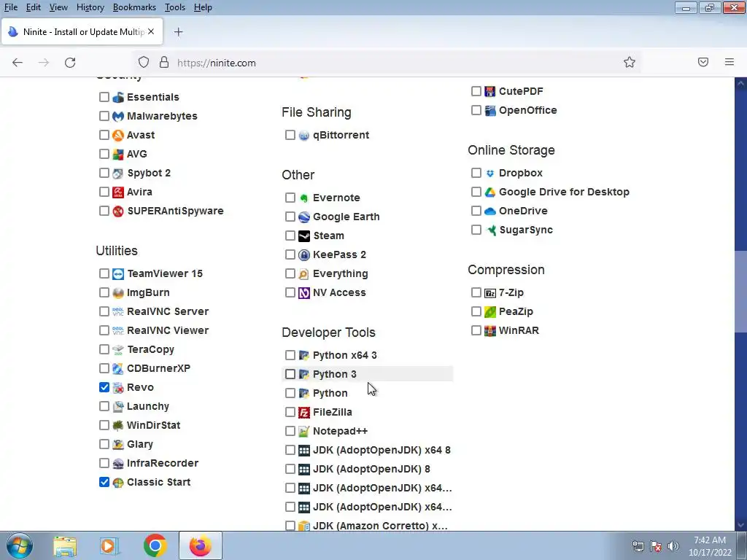Click the qBittorrent icon
The width and height of the screenshot is (747, 560).
click(x=304, y=136)
